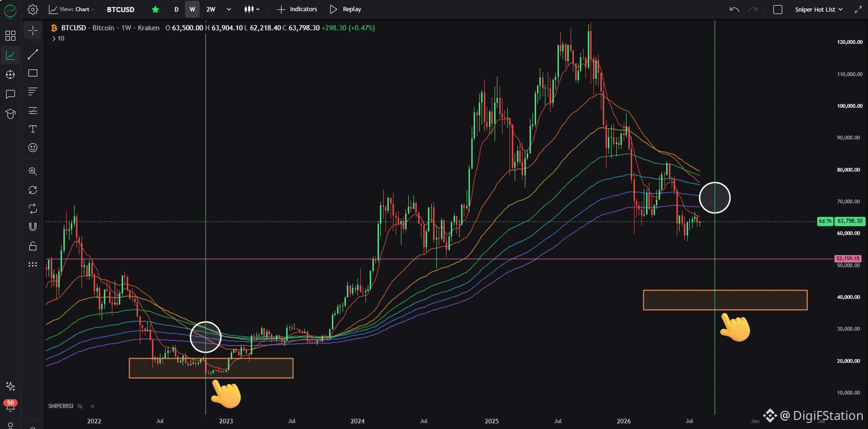The width and height of the screenshot is (868, 429).
Task: Select the chart view icon in sidebar
Action: click(x=10, y=55)
